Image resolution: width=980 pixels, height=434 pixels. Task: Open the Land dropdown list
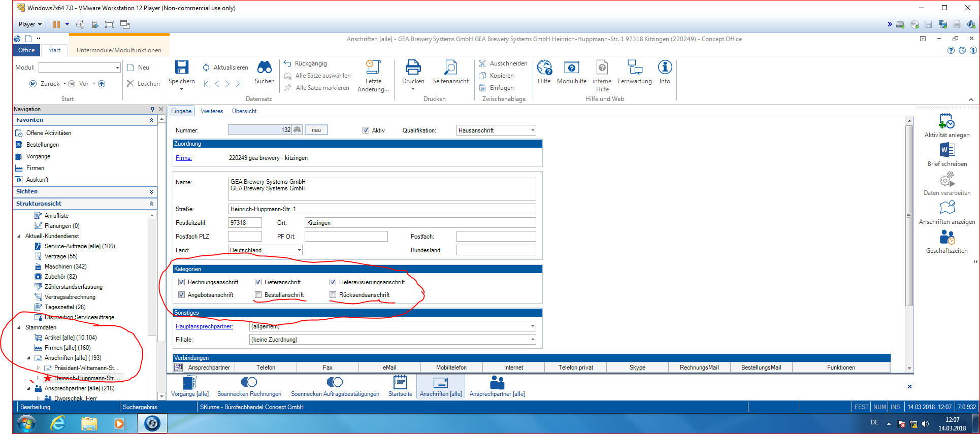[299, 250]
